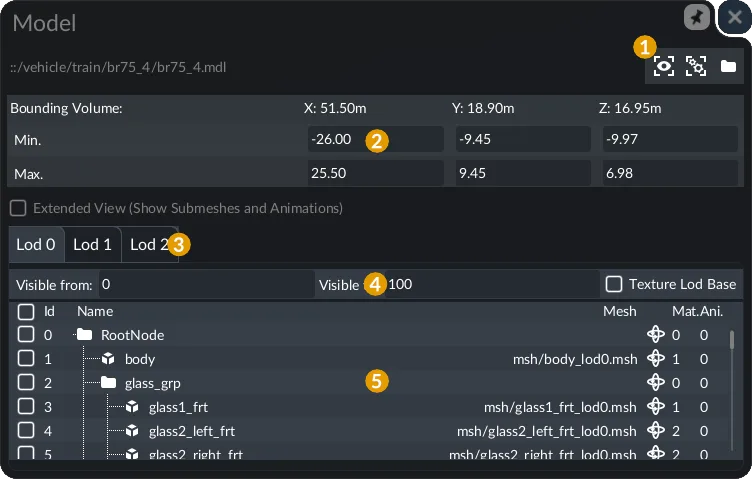Click the transform icon in glass2_left_frt row
Image resolution: width=752 pixels, height=479 pixels.
(x=656, y=430)
